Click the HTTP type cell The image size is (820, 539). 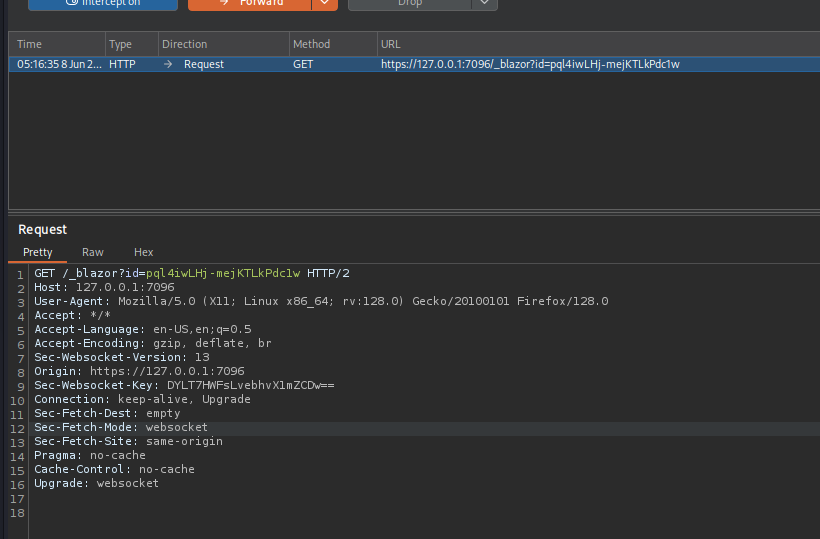coord(122,64)
